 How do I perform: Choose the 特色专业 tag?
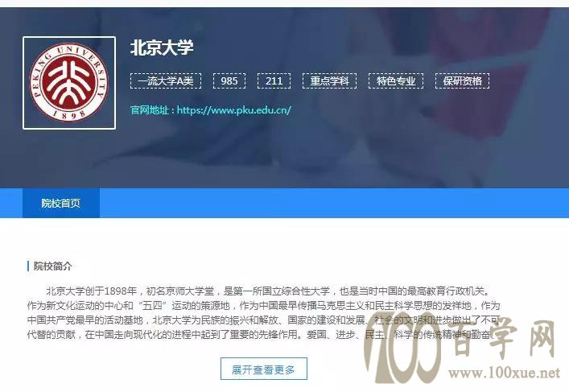396,80
